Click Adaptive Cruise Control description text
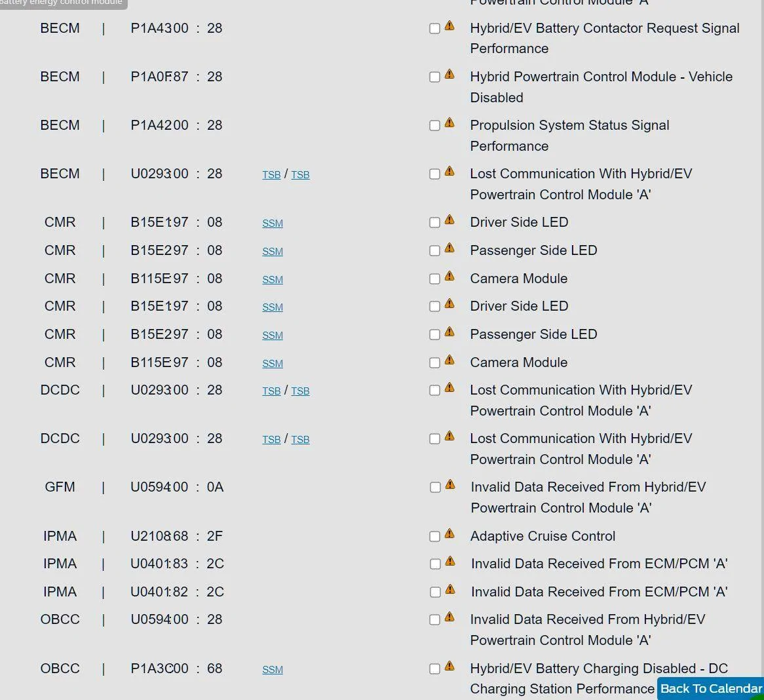The height and width of the screenshot is (700, 764). (x=543, y=536)
